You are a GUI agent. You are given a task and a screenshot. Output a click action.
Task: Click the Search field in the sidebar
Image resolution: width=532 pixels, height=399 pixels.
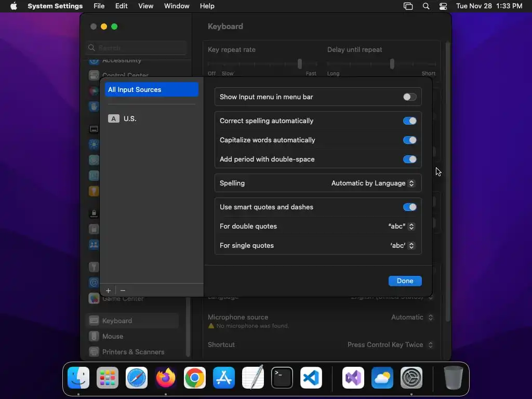[136, 48]
